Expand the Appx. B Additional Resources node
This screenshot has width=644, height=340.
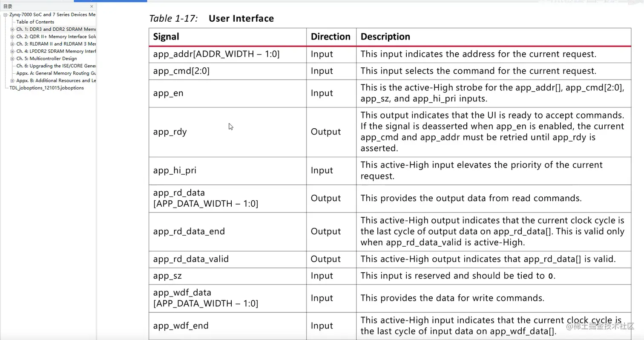12,81
